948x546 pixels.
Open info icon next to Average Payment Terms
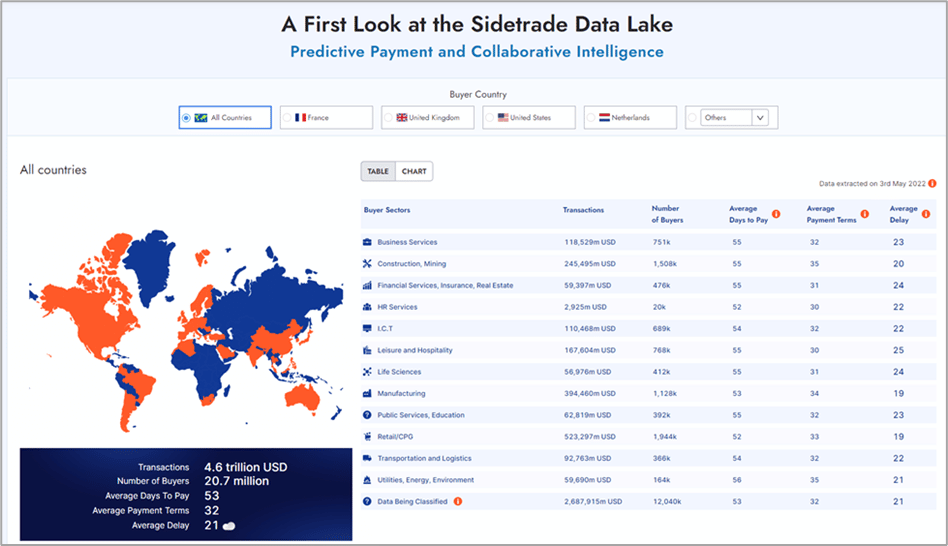(x=865, y=214)
